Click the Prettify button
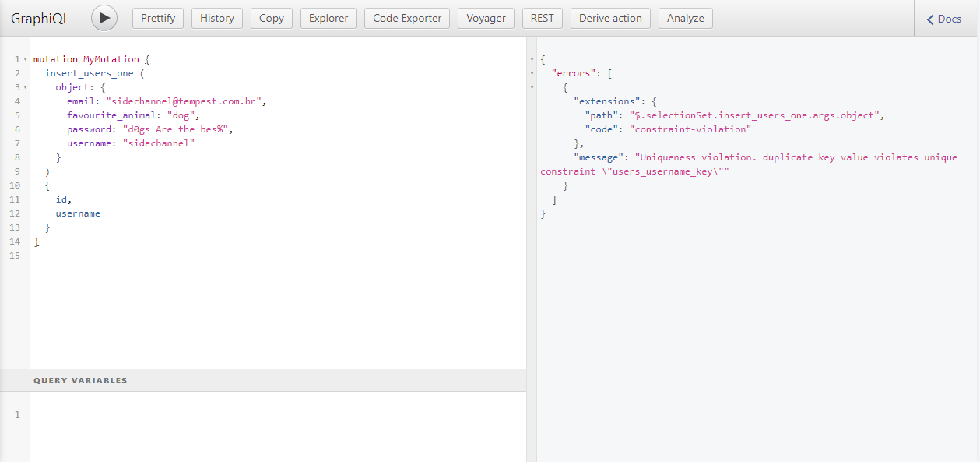The width and height of the screenshot is (980, 462). tap(158, 18)
